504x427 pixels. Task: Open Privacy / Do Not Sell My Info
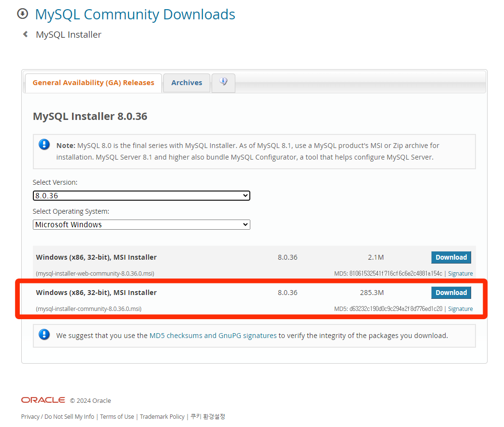[x=58, y=417]
